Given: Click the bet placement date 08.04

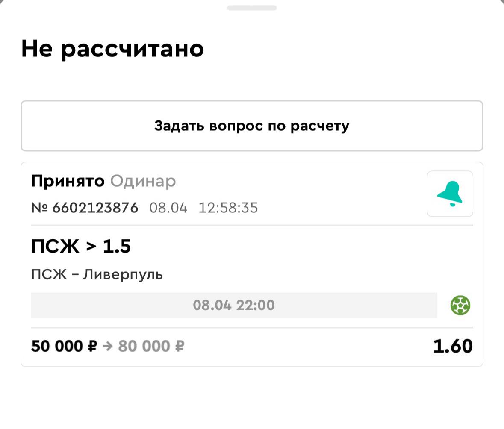Looking at the screenshot, I should coord(168,208).
